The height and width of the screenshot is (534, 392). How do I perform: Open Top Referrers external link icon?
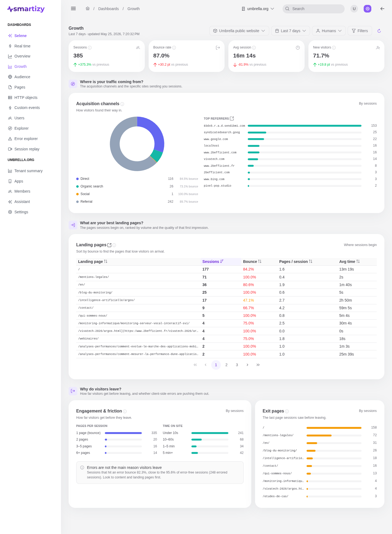click(x=232, y=119)
